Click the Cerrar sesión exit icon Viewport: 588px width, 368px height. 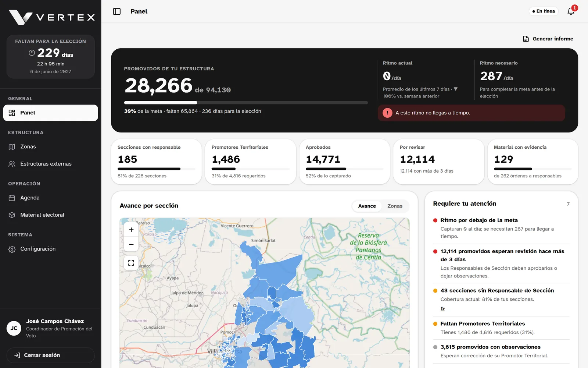(17, 355)
